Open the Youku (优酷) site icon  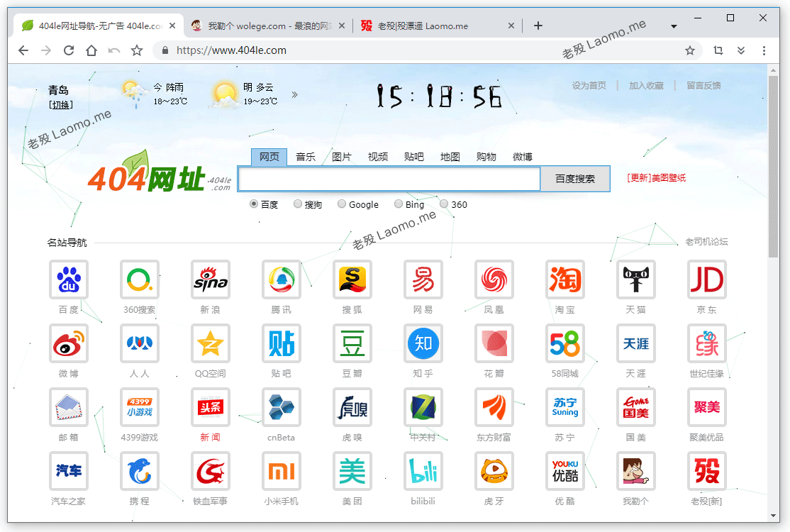564,472
